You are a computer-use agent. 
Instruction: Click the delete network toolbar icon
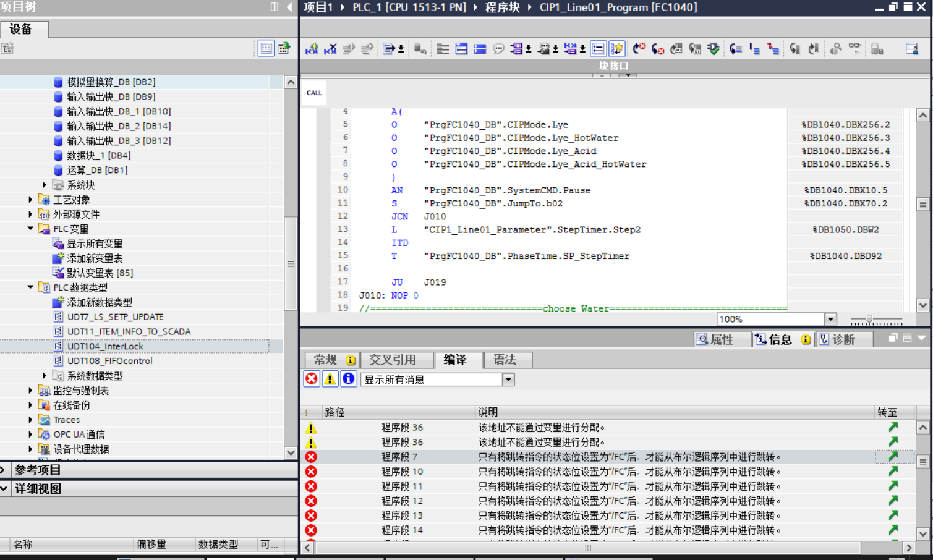point(330,49)
